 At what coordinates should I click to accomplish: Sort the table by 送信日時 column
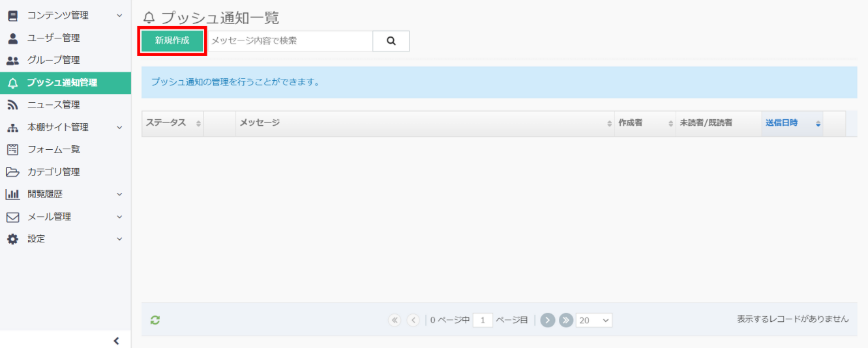(x=781, y=123)
